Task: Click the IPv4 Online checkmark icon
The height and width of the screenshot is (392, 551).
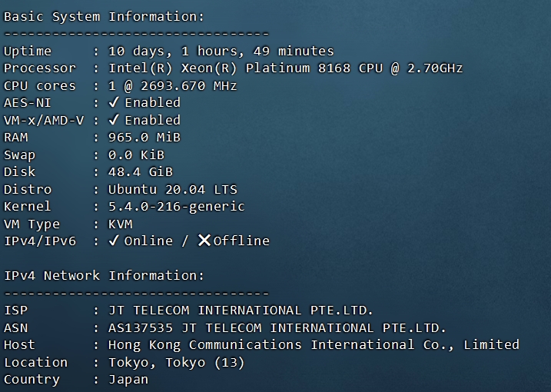Action: tap(114, 241)
